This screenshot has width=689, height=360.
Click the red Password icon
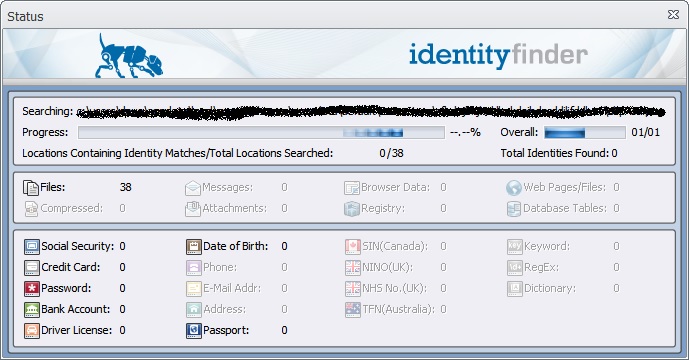point(32,288)
